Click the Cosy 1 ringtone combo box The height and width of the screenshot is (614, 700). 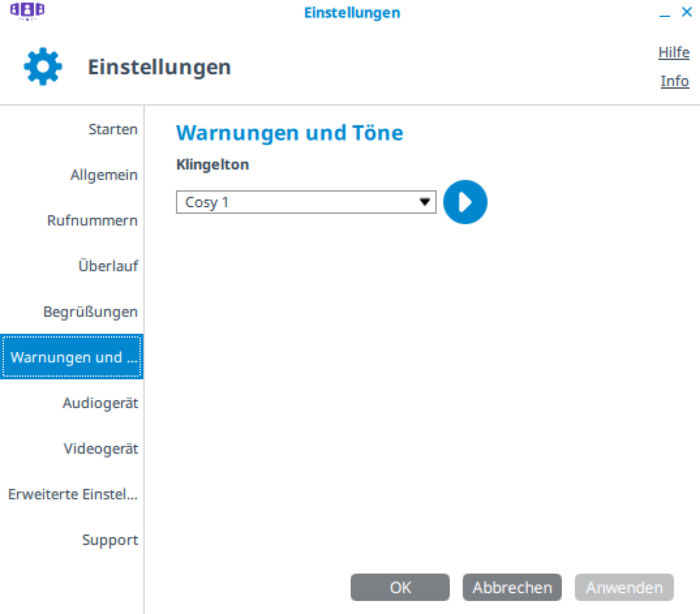[296, 202]
